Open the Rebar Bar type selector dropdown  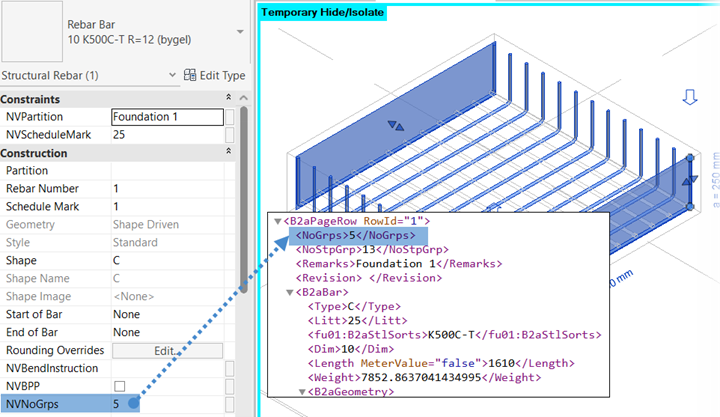pyautogui.click(x=240, y=31)
